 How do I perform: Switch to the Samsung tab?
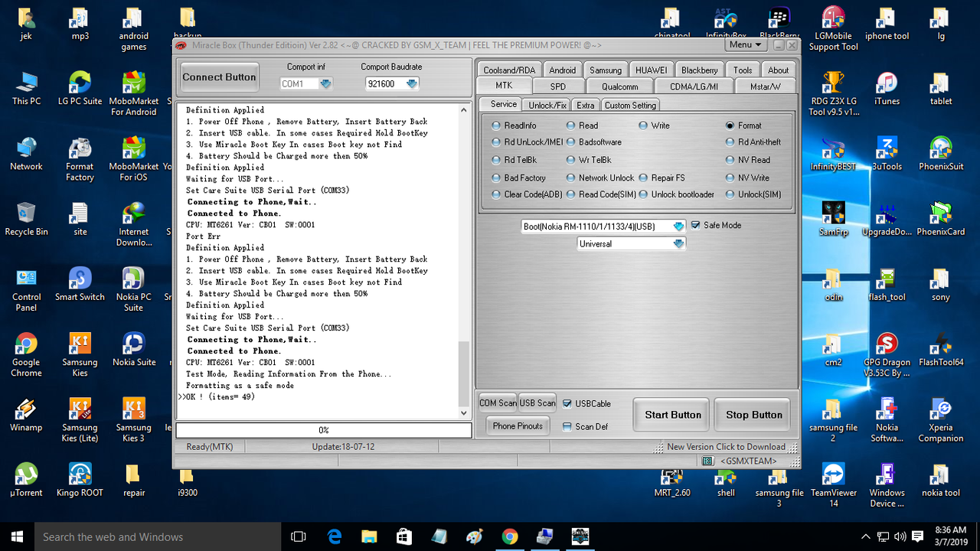tap(606, 70)
